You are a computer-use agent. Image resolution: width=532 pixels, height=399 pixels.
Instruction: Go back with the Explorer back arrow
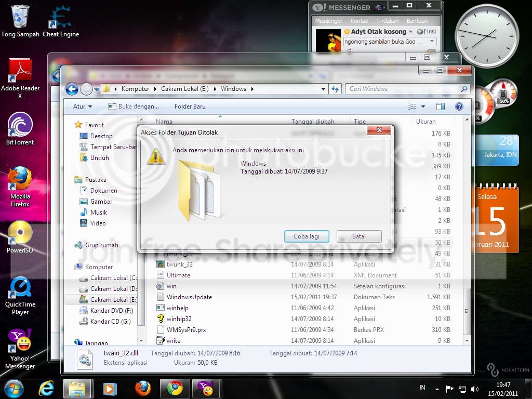tap(72, 89)
